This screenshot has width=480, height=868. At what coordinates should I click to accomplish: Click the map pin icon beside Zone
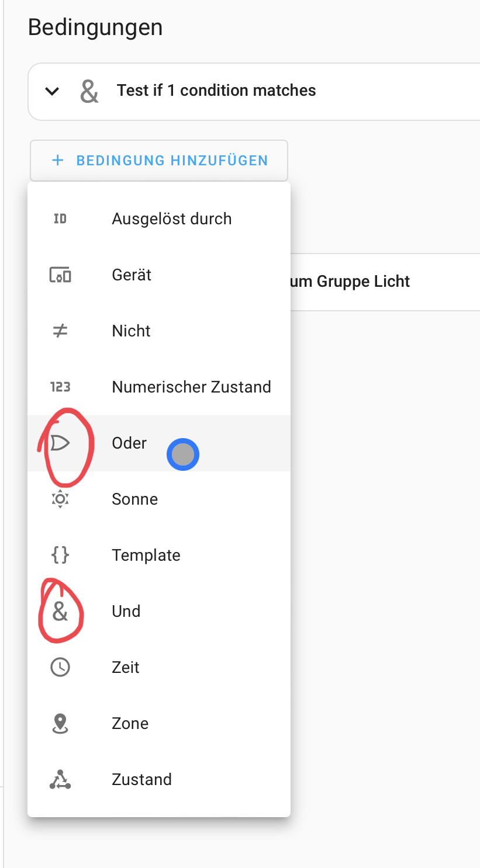(60, 723)
